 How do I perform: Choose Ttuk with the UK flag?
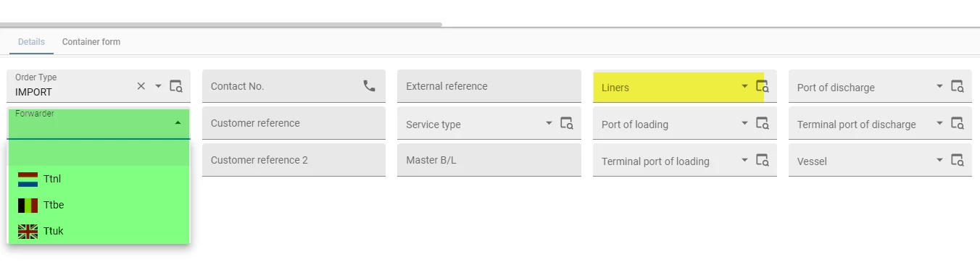click(x=99, y=231)
